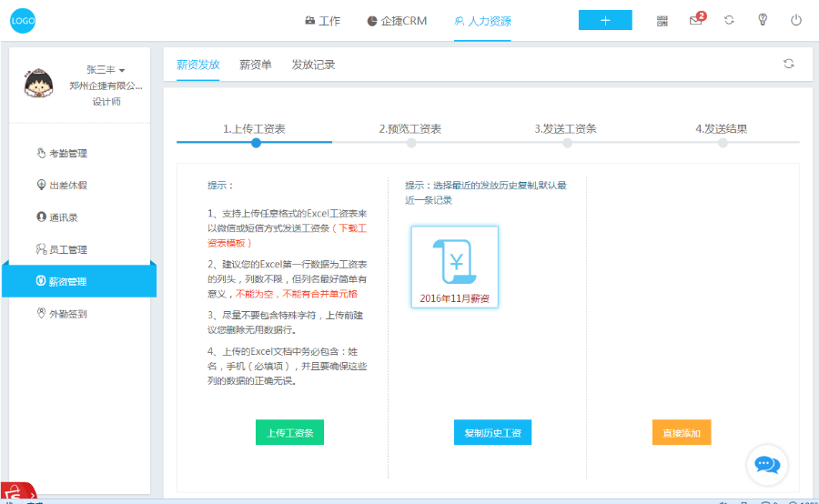Open the mail inbox with 2 notifications
Screen dimensions: 819x504
pyautogui.click(x=697, y=19)
